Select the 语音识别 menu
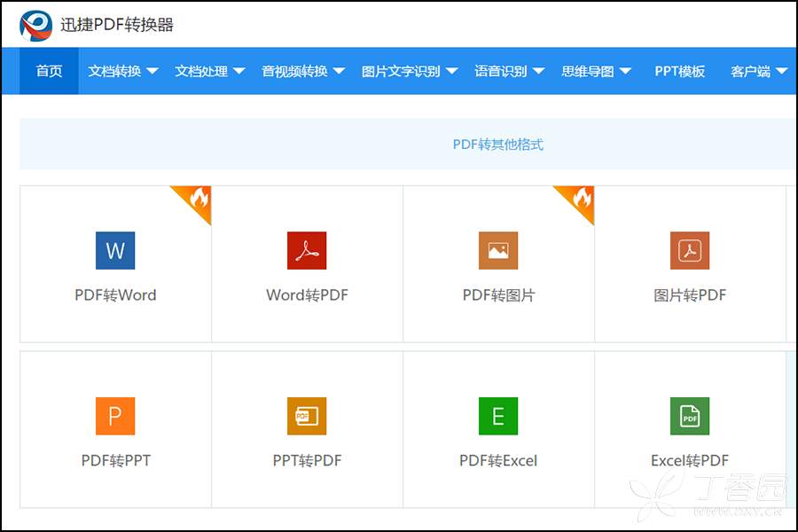 click(x=501, y=71)
